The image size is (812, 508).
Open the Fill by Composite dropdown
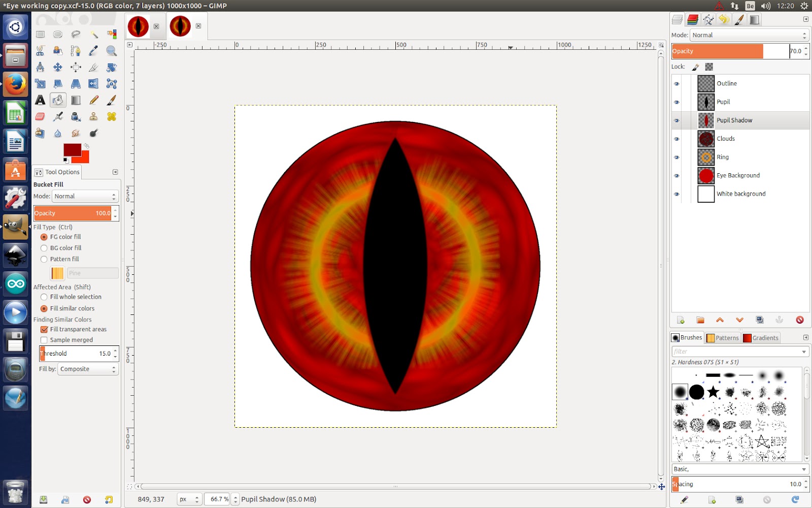click(87, 369)
